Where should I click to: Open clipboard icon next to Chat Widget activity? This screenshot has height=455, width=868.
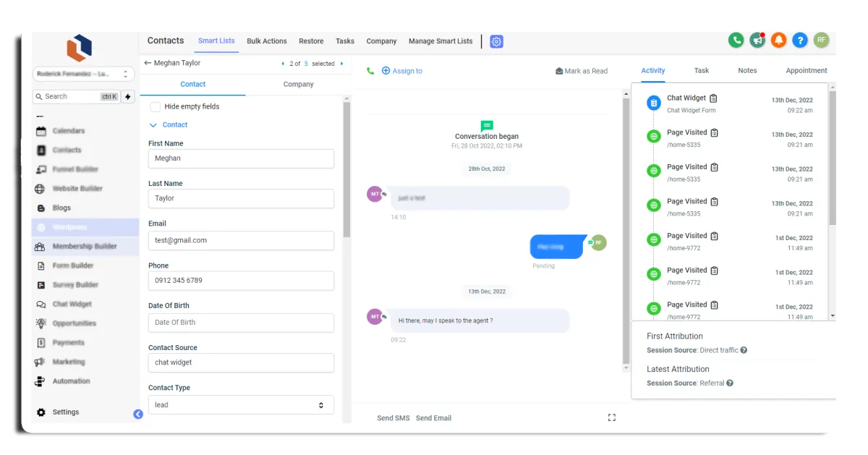(x=713, y=98)
